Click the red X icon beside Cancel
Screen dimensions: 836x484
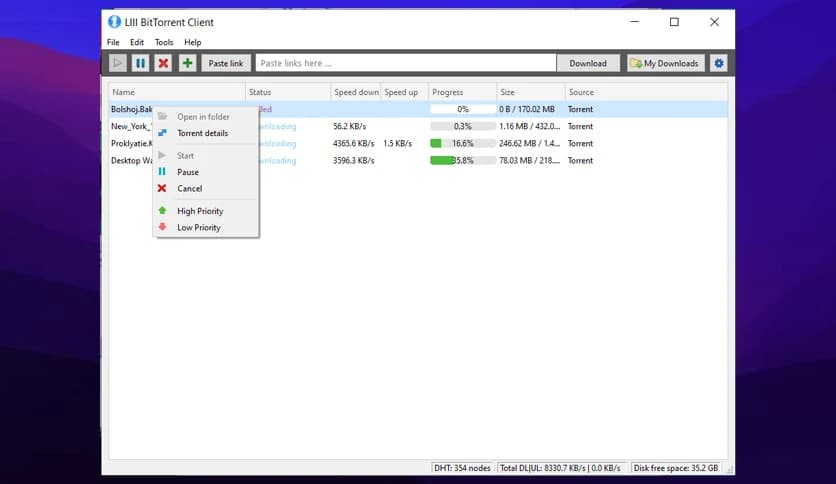point(162,188)
